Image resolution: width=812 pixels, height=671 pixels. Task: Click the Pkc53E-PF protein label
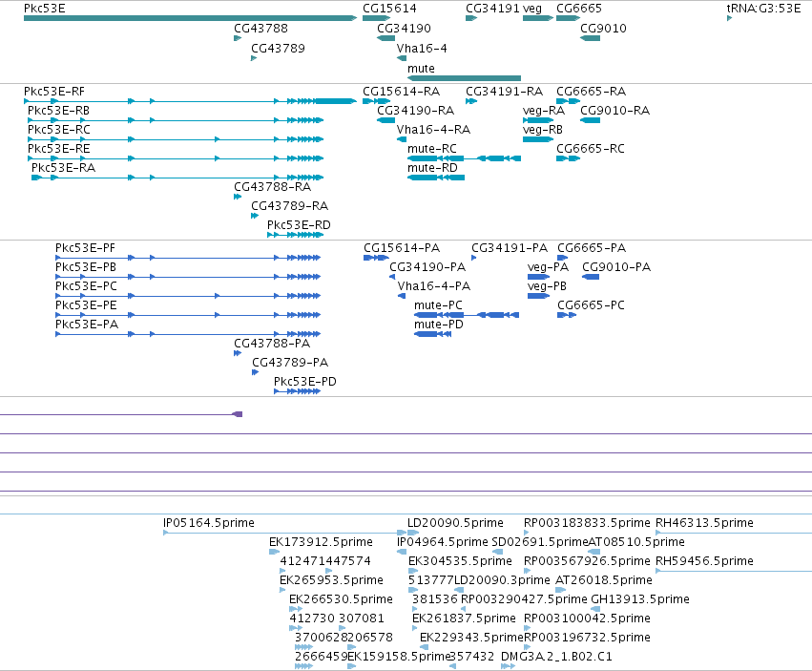[86, 248]
